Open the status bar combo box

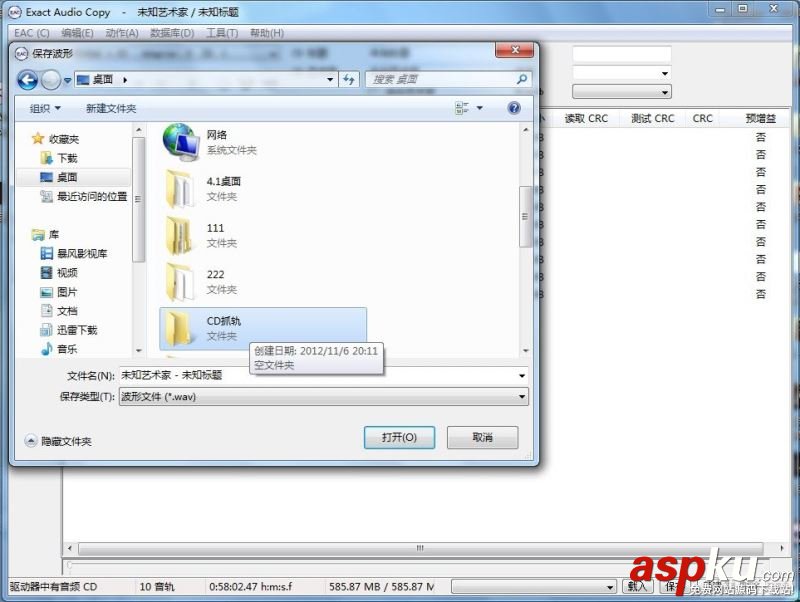click(x=534, y=587)
